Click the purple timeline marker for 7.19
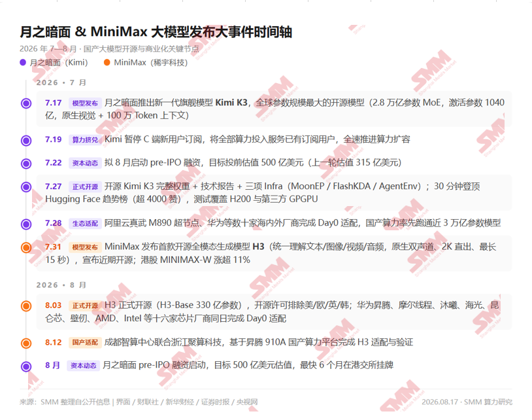 pos(26,140)
